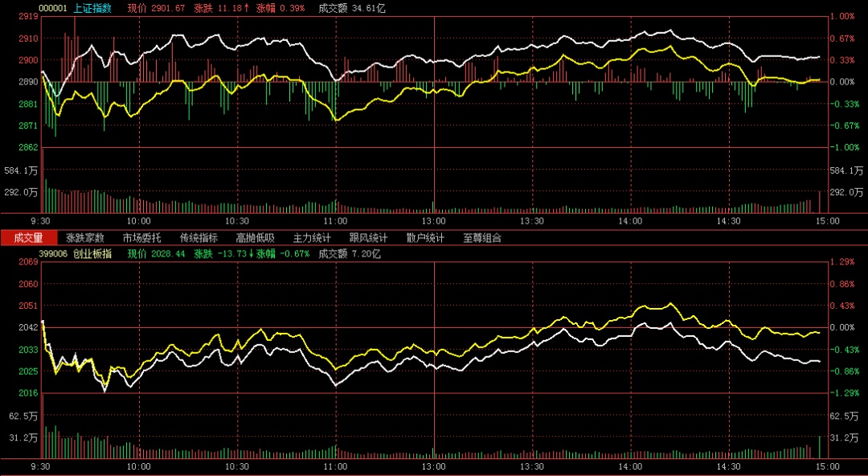Viewport: 868px width, 476px height.
Task: Select the 跟风统计 tab
Action: (x=368, y=238)
